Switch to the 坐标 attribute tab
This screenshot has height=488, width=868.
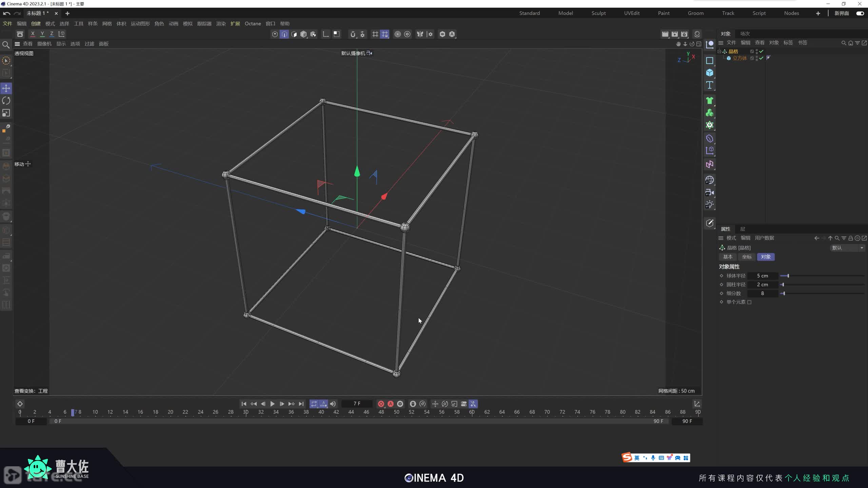(x=747, y=257)
